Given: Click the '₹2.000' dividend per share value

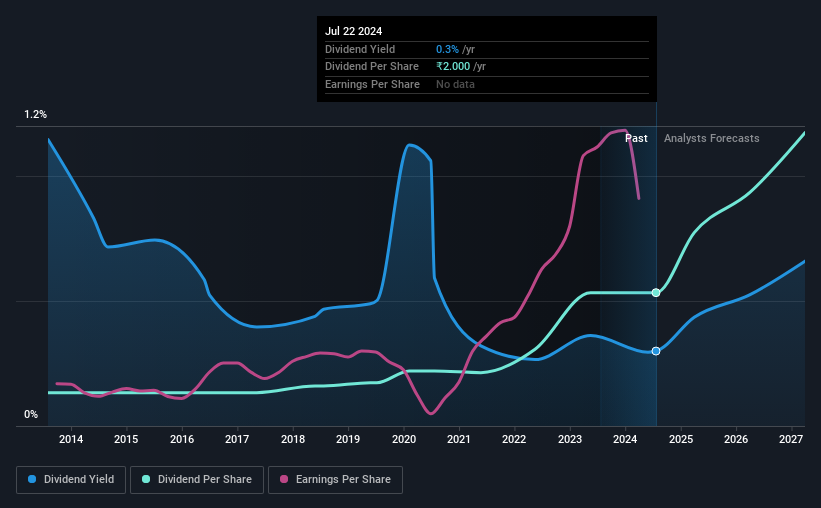Looking at the screenshot, I should click(453, 67).
